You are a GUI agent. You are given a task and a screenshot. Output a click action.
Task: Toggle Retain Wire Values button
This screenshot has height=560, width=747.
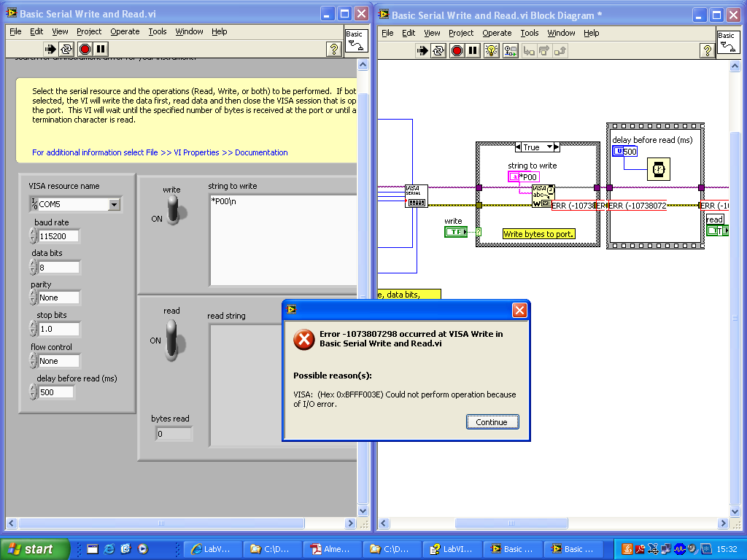[510, 50]
